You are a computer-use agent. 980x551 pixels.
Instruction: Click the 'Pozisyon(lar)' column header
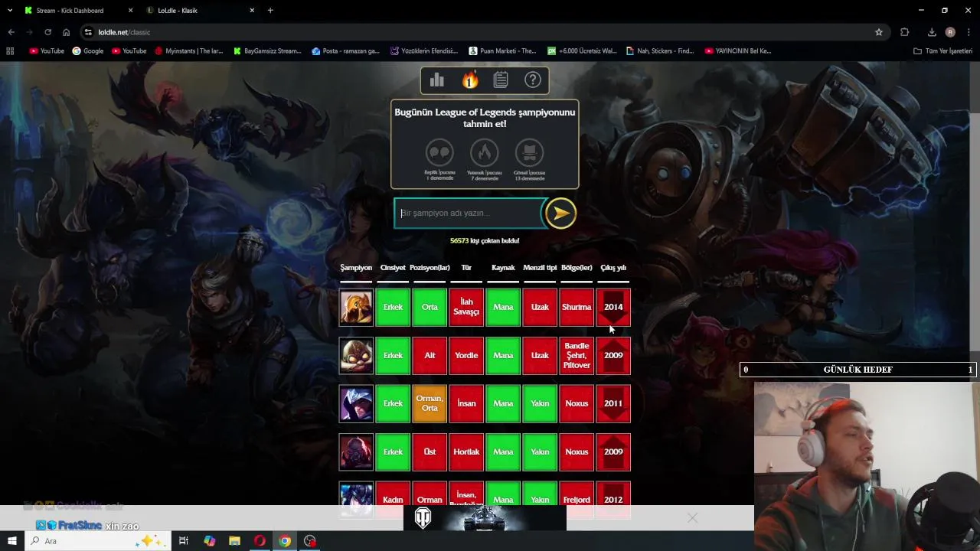430,268
